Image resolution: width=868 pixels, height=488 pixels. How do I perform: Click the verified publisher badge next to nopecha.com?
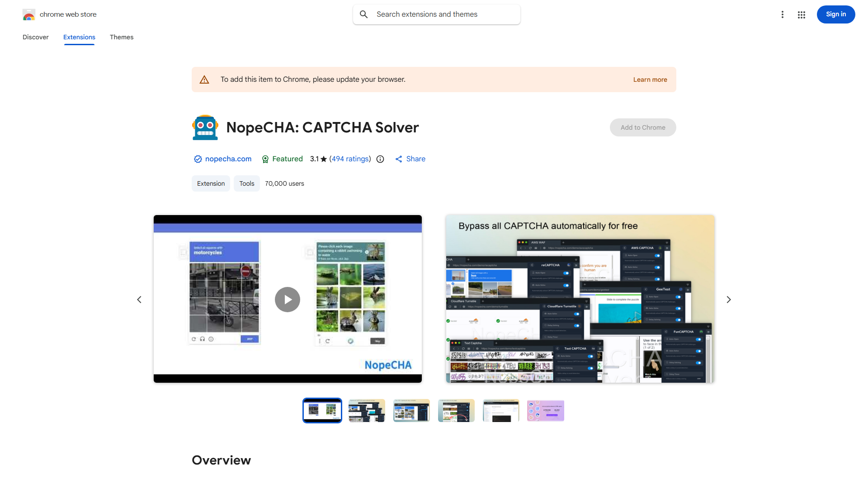(x=198, y=159)
